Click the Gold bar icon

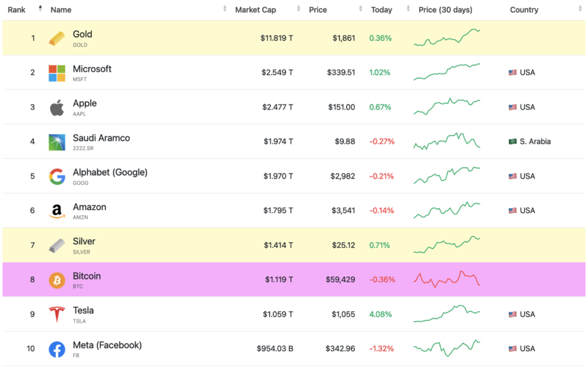[x=57, y=38]
